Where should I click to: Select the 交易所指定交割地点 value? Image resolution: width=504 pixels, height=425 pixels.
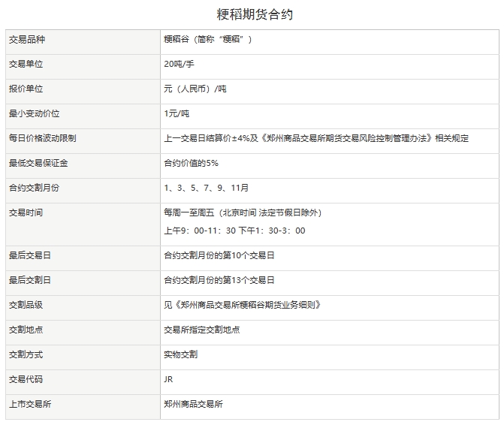click(x=201, y=330)
